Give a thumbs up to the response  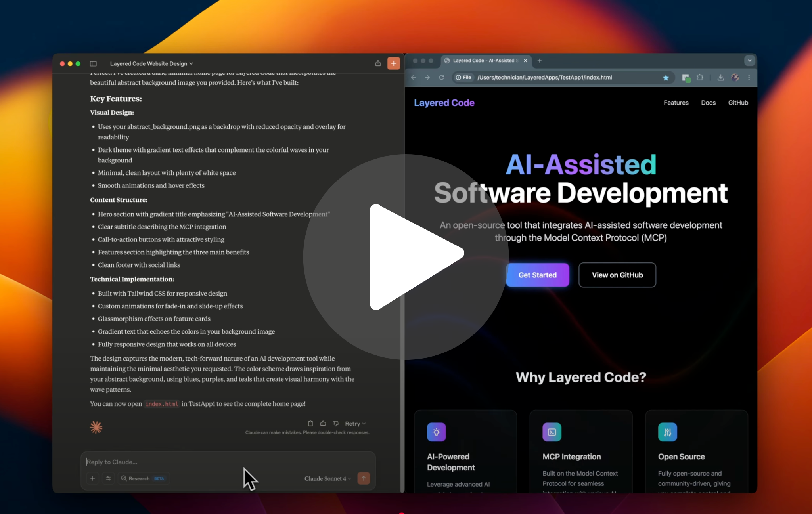click(x=323, y=423)
